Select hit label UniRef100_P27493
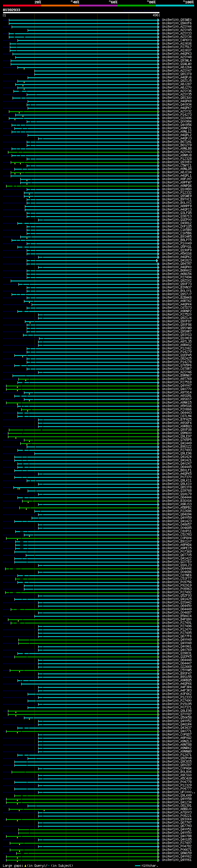Viewport: 197px width, 868px height. [177, 450]
